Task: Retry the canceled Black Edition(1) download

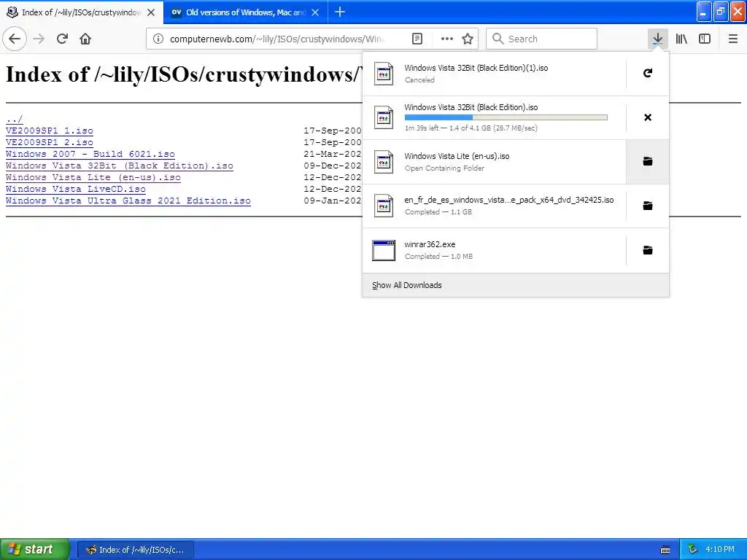Action: click(x=648, y=73)
